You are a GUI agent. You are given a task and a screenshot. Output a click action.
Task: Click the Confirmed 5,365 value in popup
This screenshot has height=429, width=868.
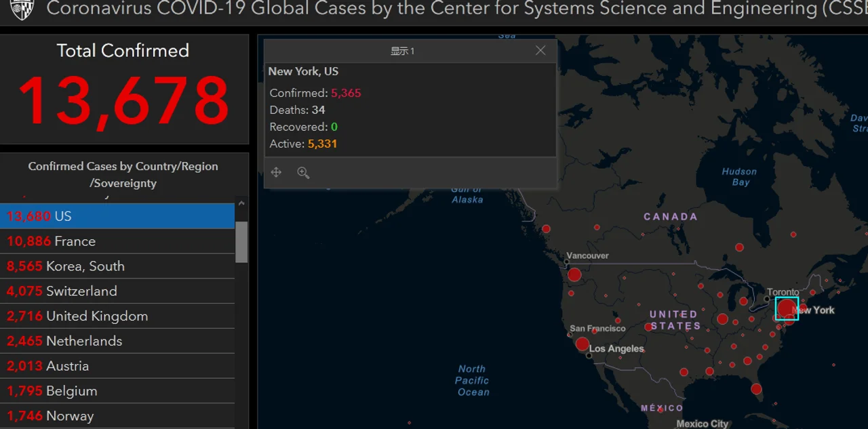coord(346,93)
